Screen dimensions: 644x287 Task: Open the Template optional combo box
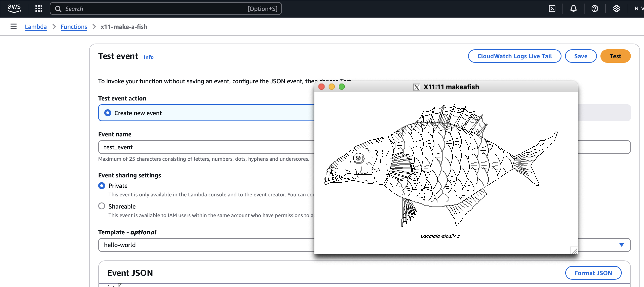[364, 245]
